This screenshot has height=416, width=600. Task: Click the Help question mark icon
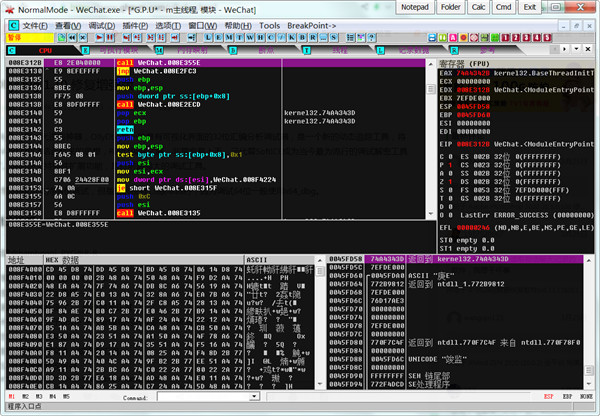tap(371, 38)
